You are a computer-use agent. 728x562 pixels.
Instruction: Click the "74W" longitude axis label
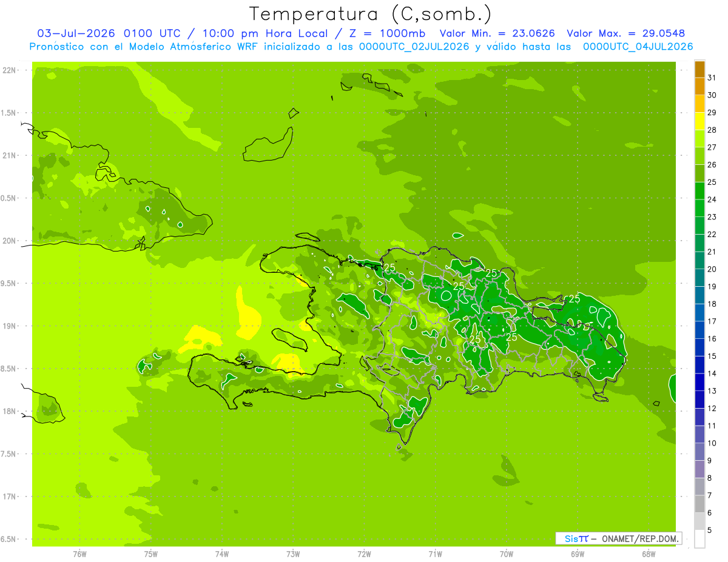[x=222, y=554]
